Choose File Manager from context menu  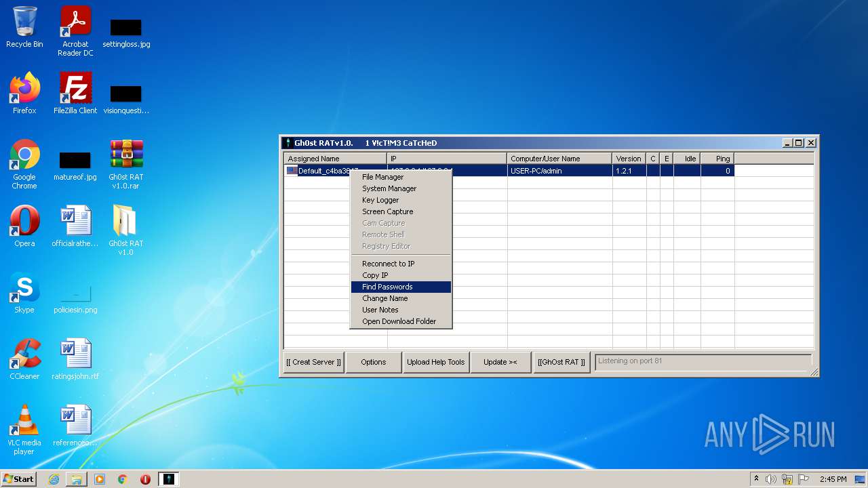tap(401, 177)
